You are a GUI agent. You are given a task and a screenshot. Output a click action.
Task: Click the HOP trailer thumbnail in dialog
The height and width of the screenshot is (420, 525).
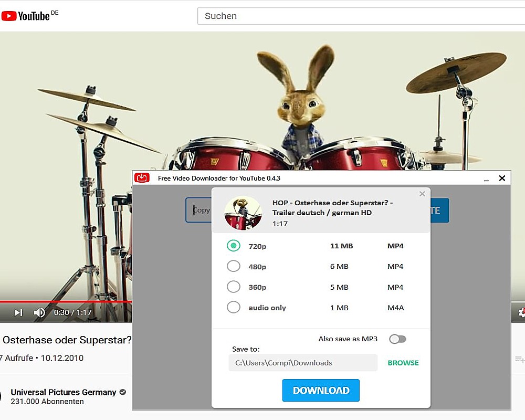click(243, 213)
